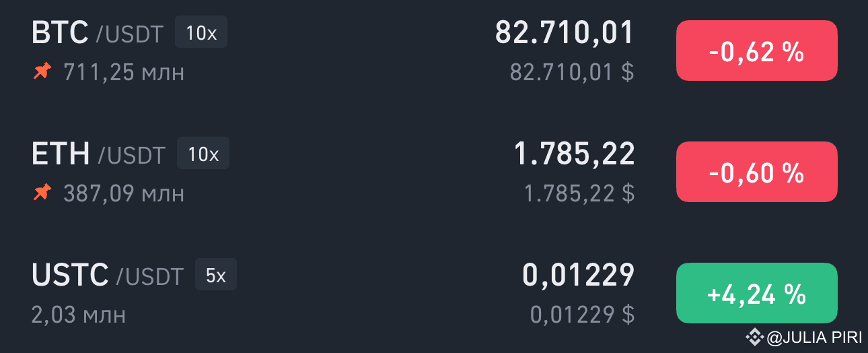Open the USTC /USDT trading pair
Viewport: 868px width, 353px height.
pos(108,276)
